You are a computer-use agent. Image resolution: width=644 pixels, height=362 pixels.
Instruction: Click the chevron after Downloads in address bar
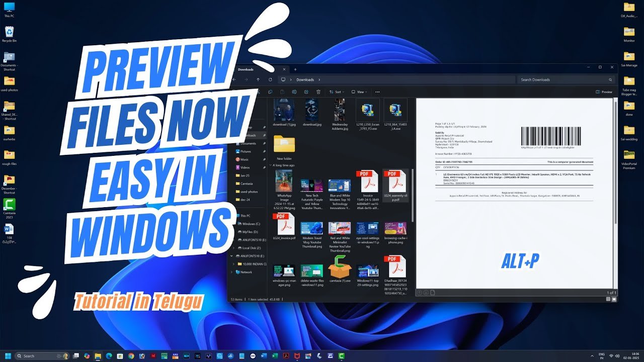319,79
